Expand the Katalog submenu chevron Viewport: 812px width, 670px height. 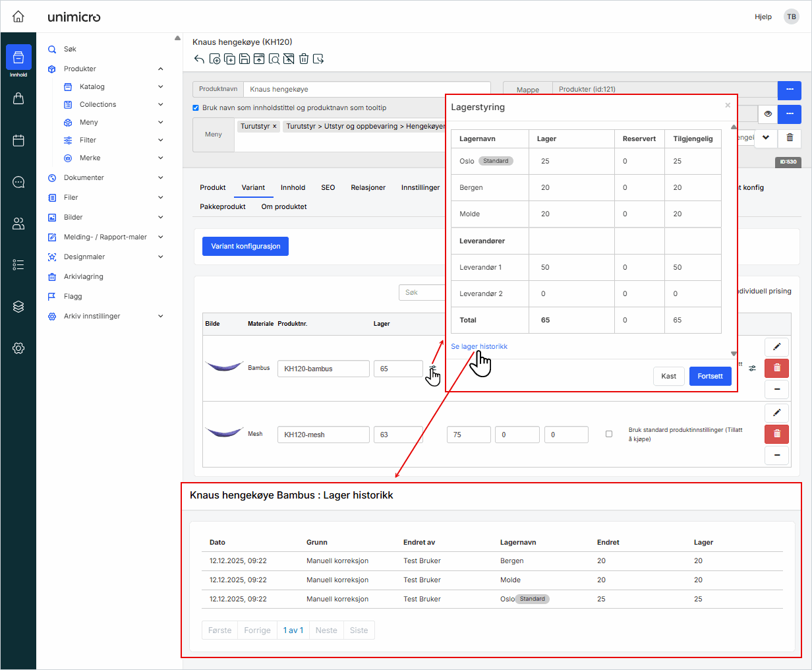(161, 86)
